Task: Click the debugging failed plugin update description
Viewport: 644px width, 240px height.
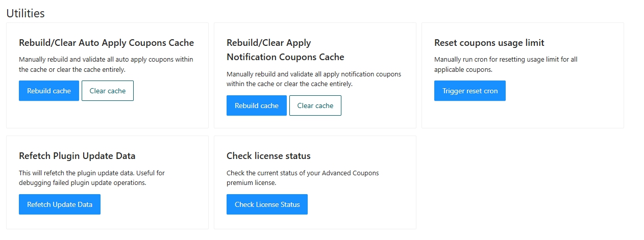Action: coord(92,178)
